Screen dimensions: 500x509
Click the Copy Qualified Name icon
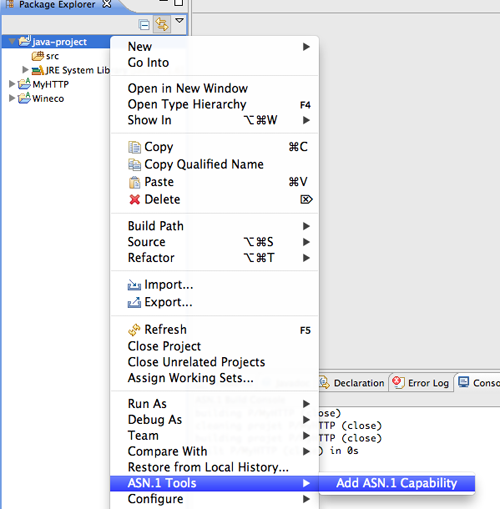click(x=134, y=164)
